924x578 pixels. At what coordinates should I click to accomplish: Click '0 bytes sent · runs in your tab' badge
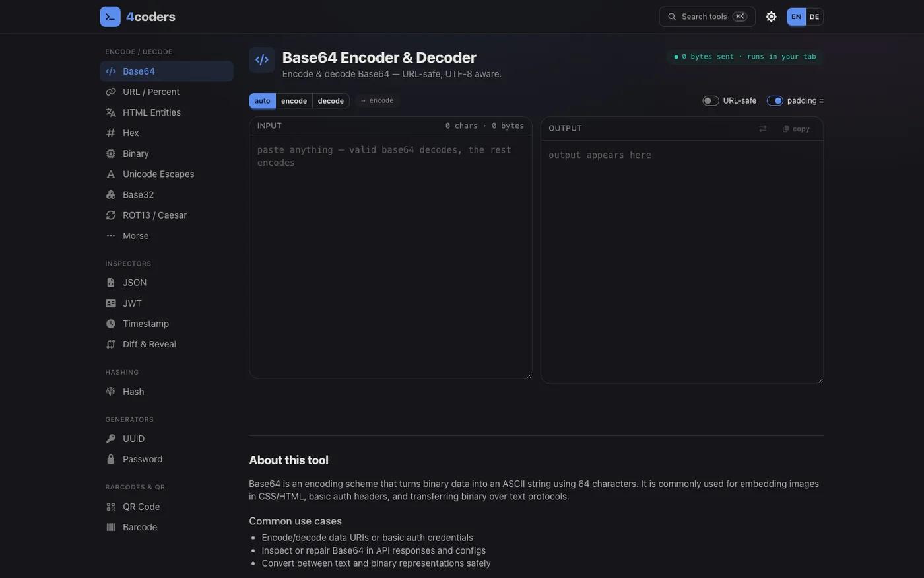pos(745,57)
